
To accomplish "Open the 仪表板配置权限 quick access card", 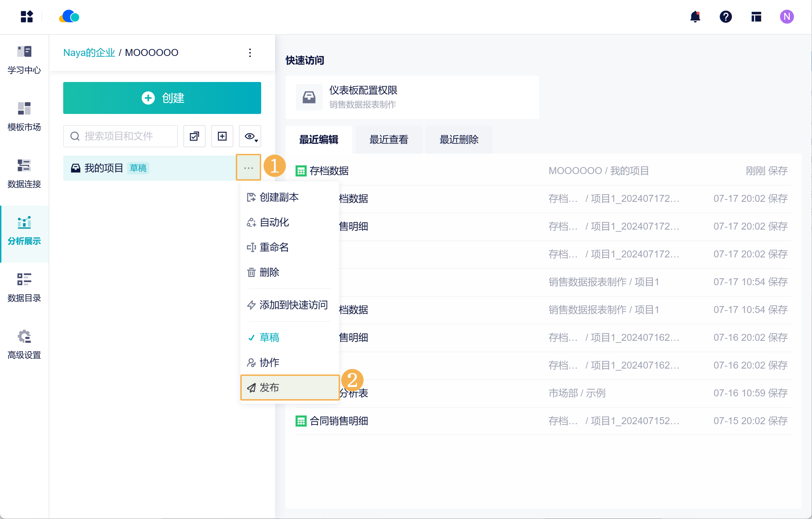I will click(412, 97).
